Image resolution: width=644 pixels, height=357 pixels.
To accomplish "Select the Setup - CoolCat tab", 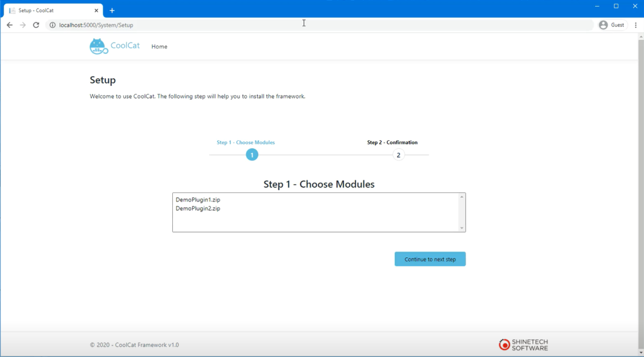I will click(x=54, y=11).
